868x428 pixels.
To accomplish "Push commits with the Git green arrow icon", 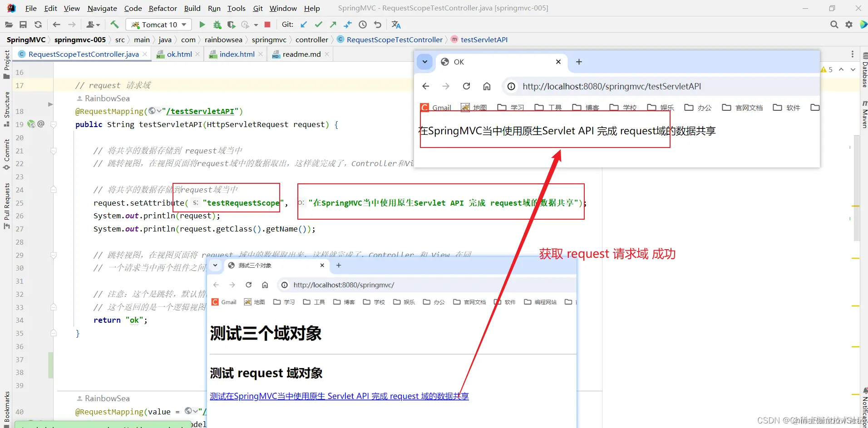I will (x=333, y=25).
